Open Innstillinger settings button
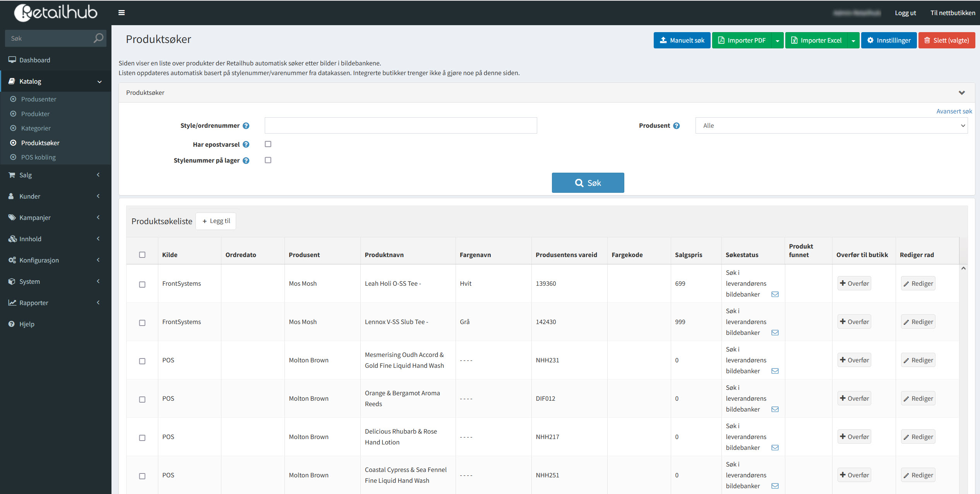The height and width of the screenshot is (494, 980). pos(889,40)
